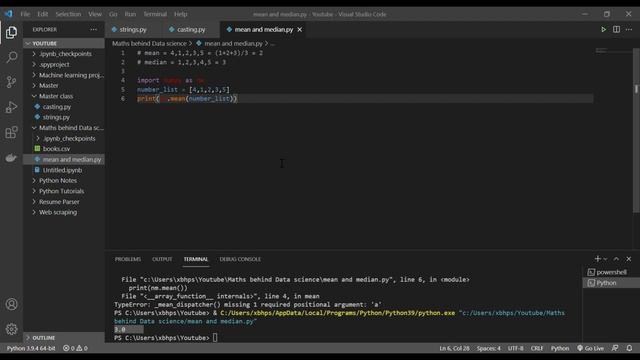
Task: Open the Run menu
Action: pyautogui.click(x=130, y=14)
